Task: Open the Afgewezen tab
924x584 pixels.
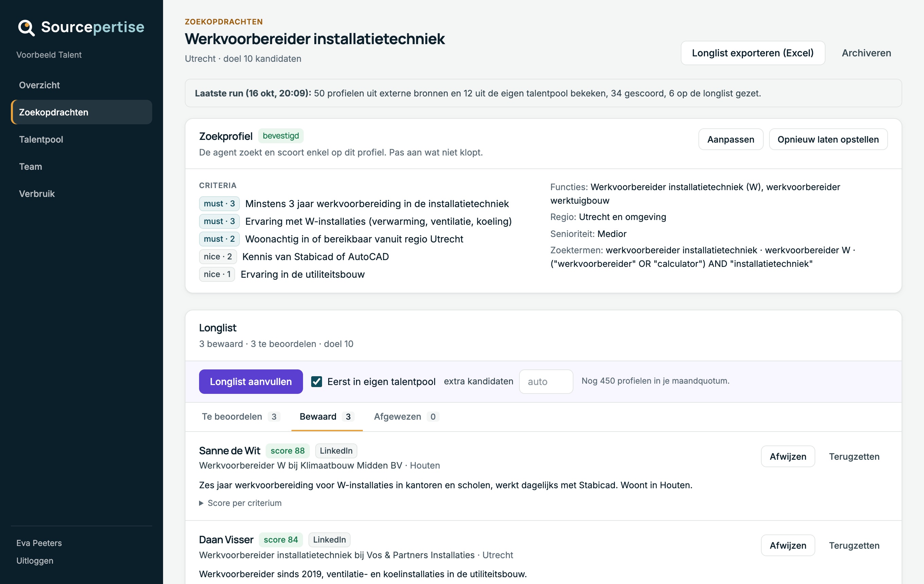Action: [x=406, y=416]
